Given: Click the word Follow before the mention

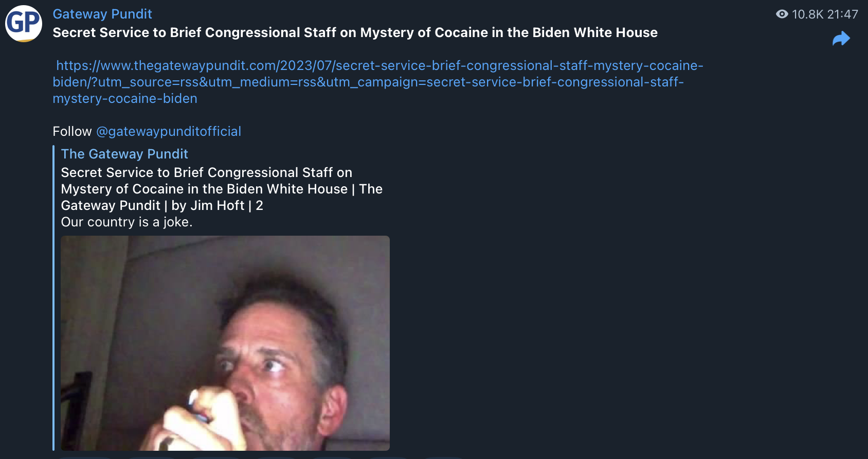Looking at the screenshot, I should 72,131.
